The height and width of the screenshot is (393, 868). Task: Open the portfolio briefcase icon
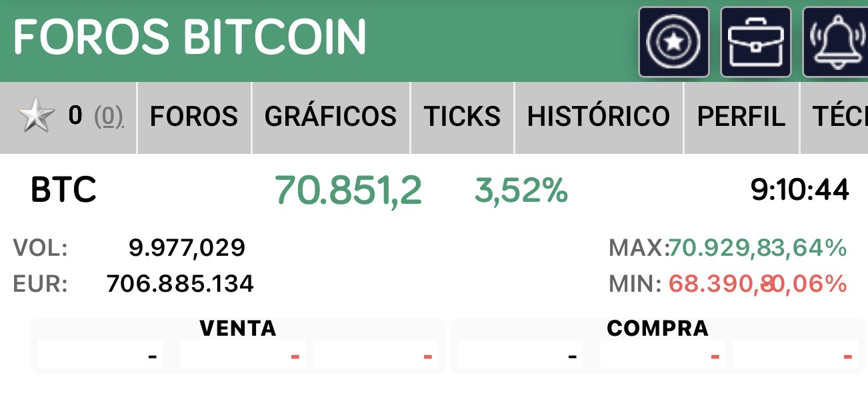[756, 42]
